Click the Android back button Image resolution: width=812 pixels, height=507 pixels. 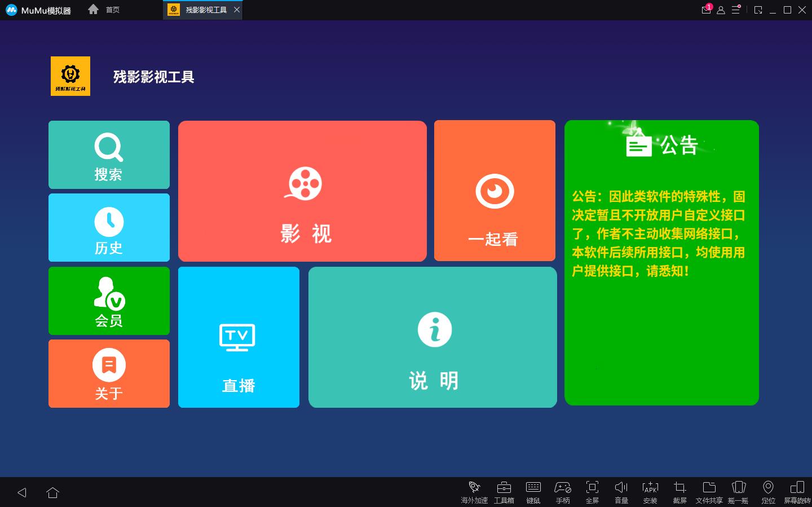coord(22,492)
